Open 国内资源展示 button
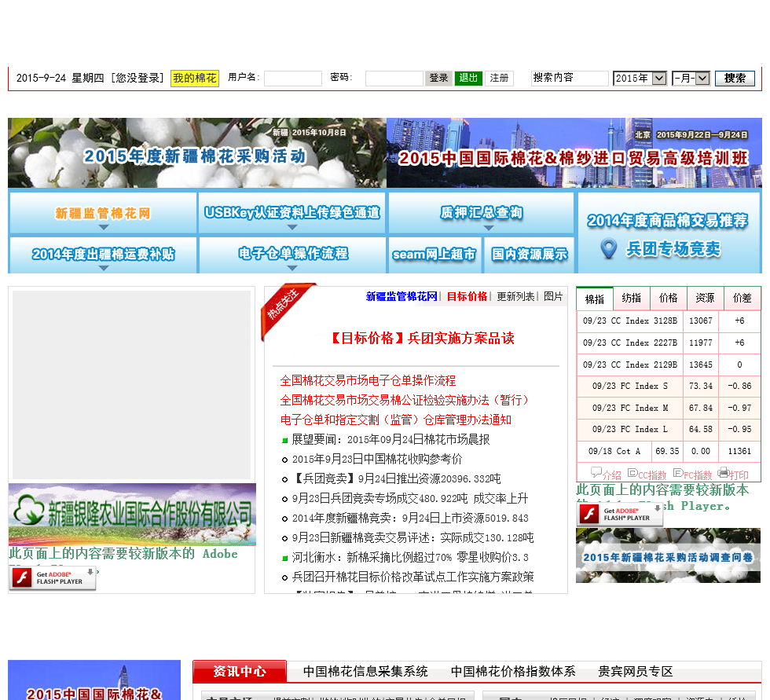 click(530, 255)
